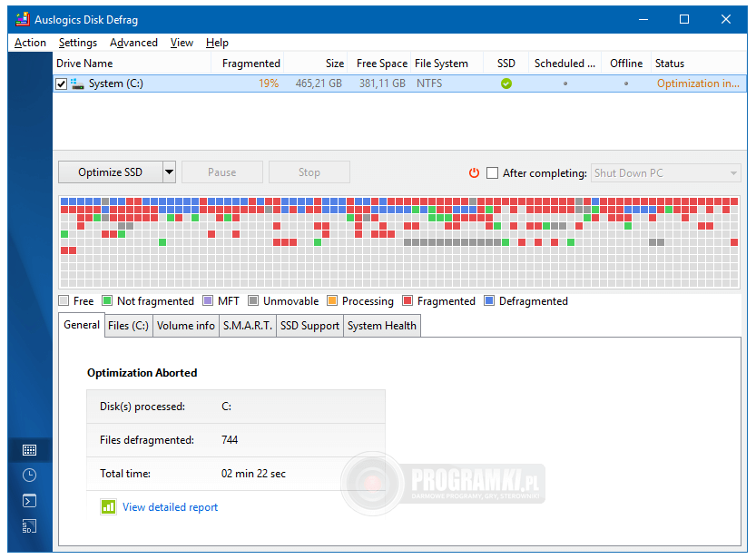Screen dimensions: 756x559
Task: Open the cluster map view sidebar icon
Action: pyautogui.click(x=29, y=450)
